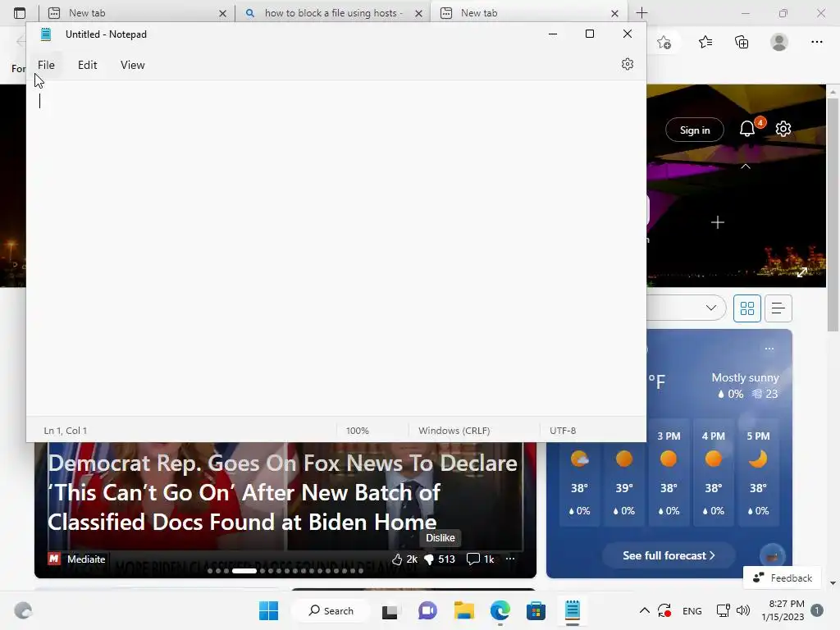The height and width of the screenshot is (630, 840).
Task: Select the 5 PM weather forecast column
Action: click(758, 473)
